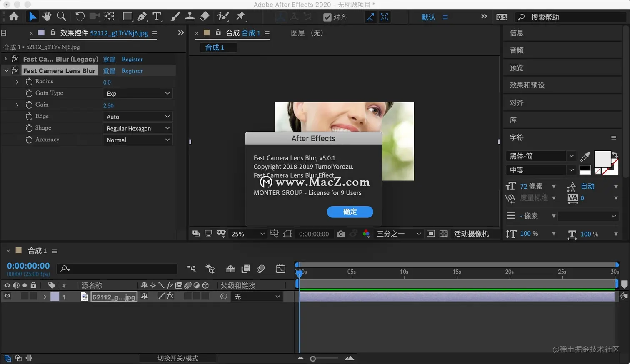
Task: Open magnification dropdown showing 25%
Action: tap(248, 234)
